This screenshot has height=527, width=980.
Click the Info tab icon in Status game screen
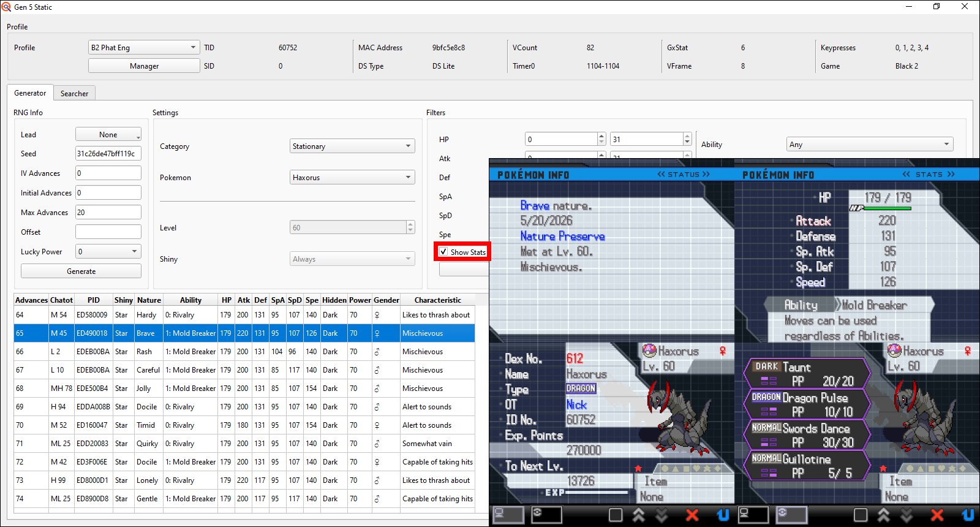point(508,515)
